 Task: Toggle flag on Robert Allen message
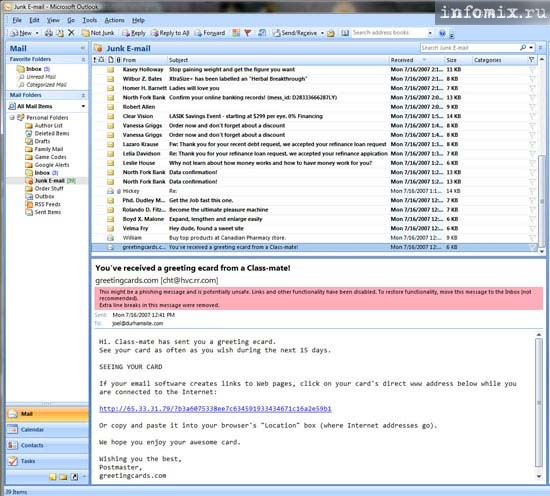click(x=532, y=107)
